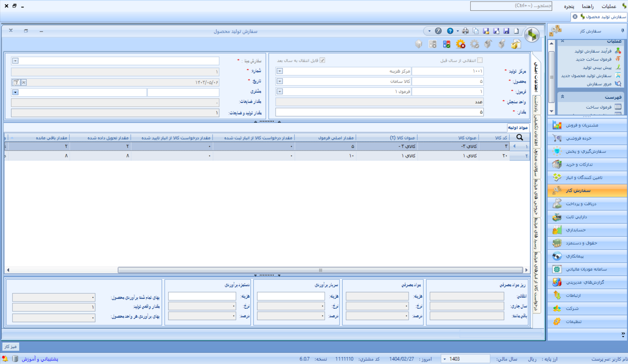The width and height of the screenshot is (628, 364).
Task: Click the میز کار button
Action: (10, 346)
